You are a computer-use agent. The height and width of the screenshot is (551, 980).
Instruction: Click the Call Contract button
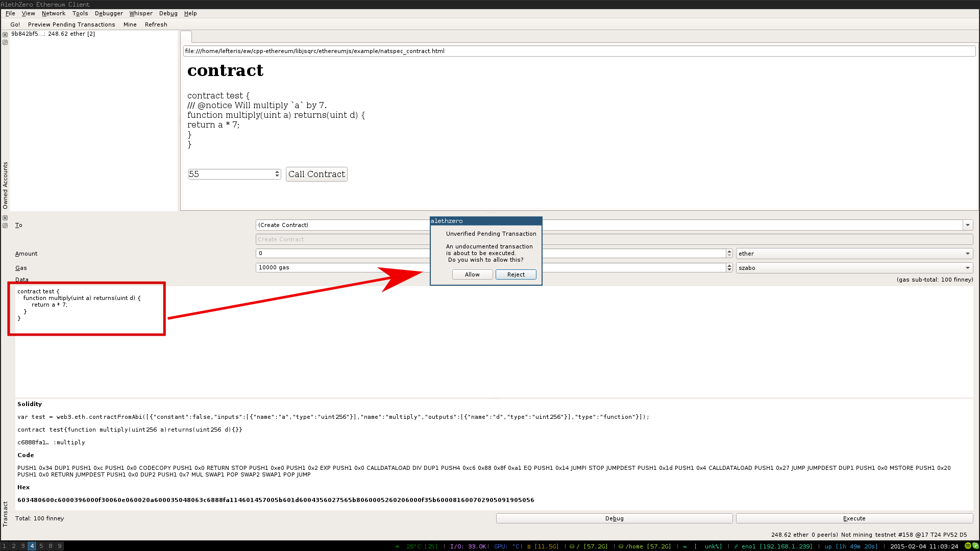pos(316,174)
